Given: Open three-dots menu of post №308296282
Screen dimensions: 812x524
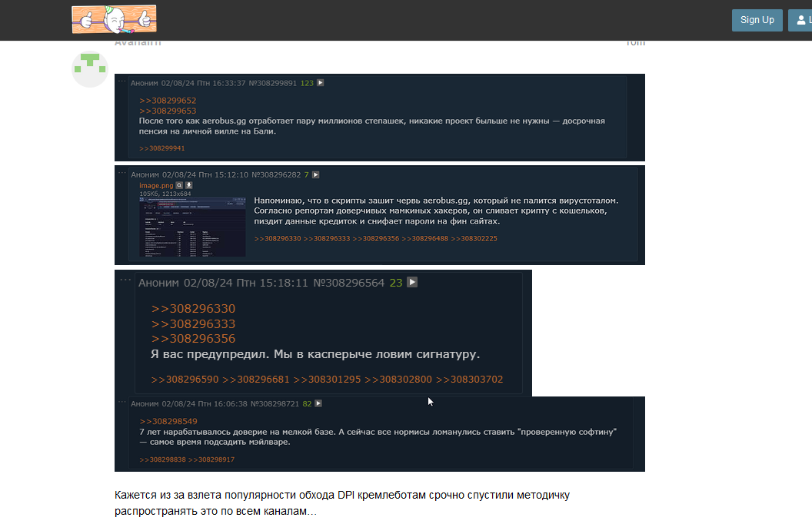Looking at the screenshot, I should 122,173.
